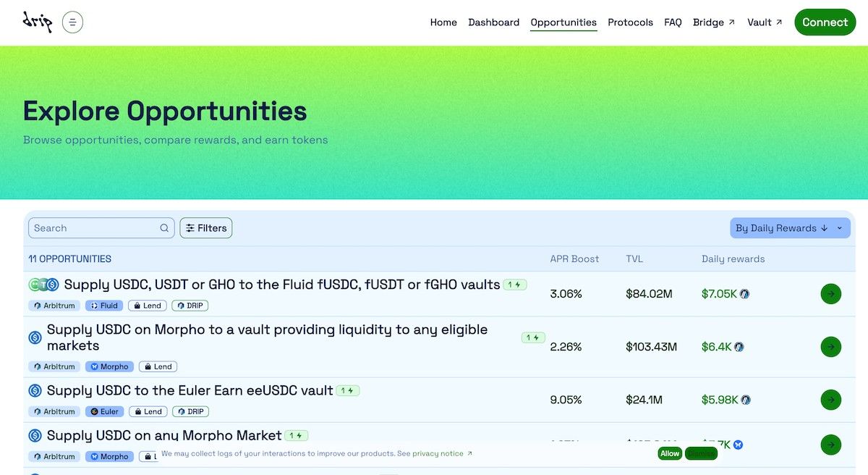This screenshot has height=475, width=868.
Task: Click the search magnifier icon
Action: (x=164, y=228)
